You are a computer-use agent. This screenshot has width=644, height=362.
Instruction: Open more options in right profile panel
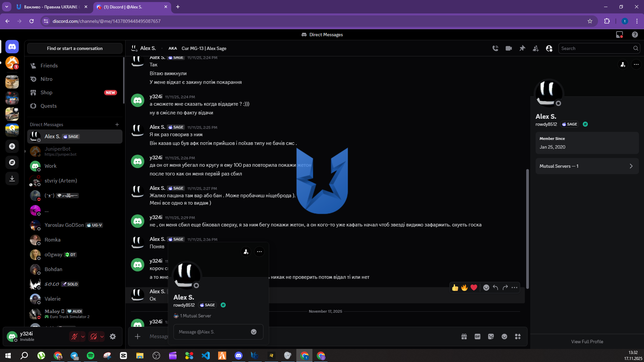(x=636, y=64)
